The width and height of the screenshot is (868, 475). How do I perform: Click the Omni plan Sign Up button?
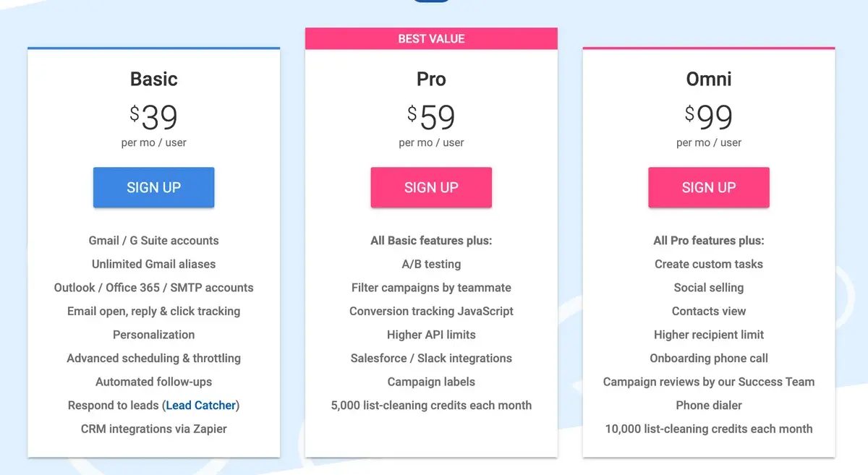[708, 188]
